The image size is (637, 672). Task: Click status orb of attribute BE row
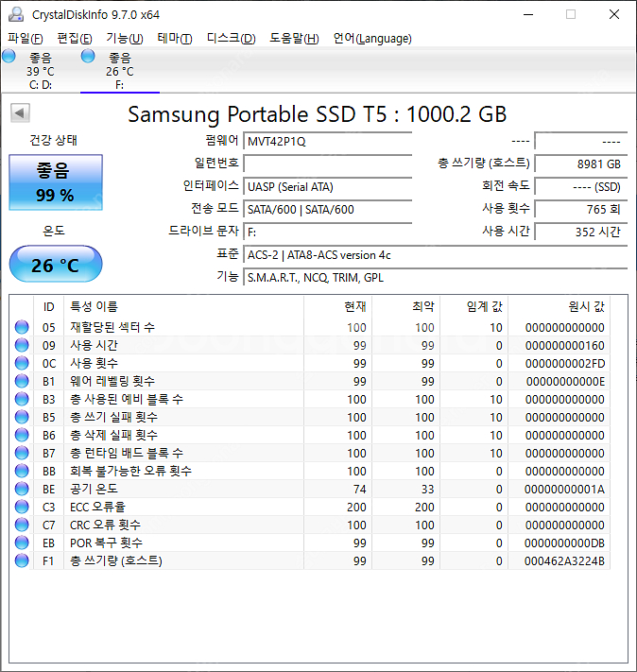click(x=22, y=489)
